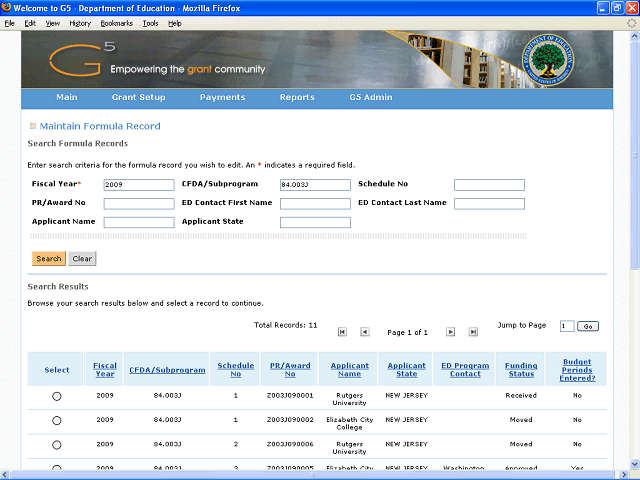The height and width of the screenshot is (480, 640).
Task: Open the Bookmarks menu in Firefox
Action: pos(116,22)
